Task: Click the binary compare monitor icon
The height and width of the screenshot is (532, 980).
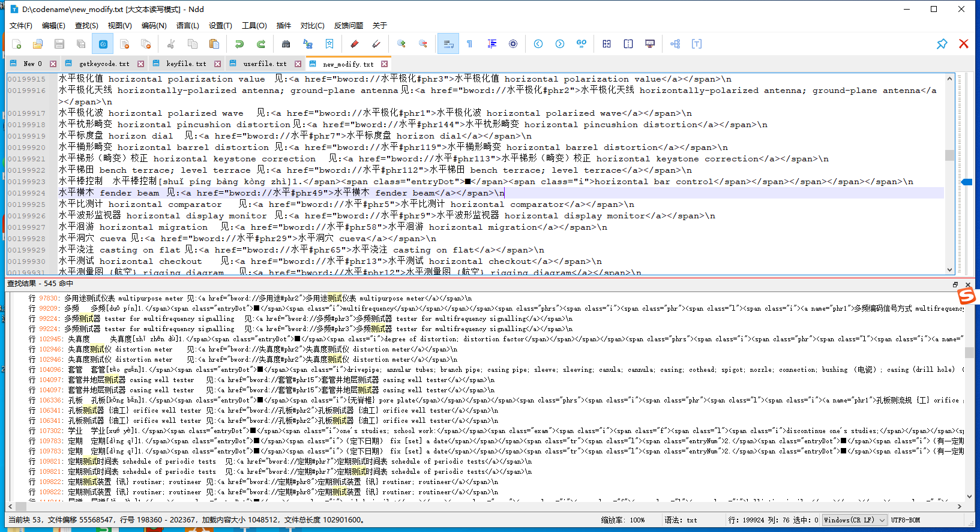Action: (x=650, y=44)
